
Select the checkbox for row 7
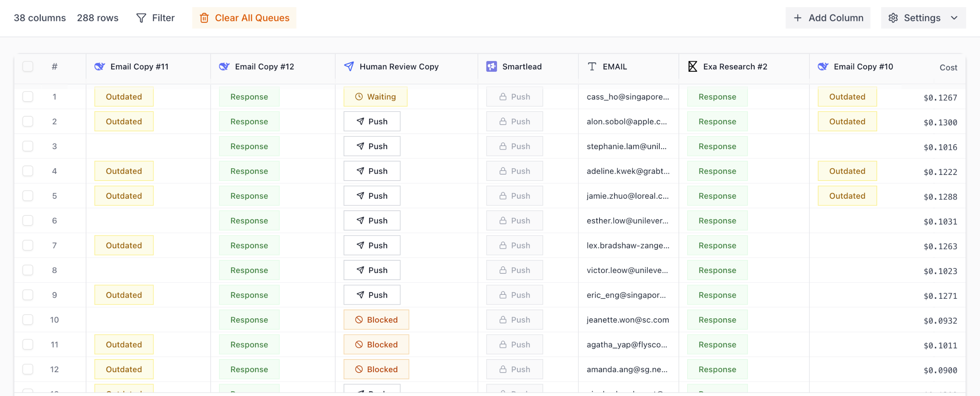[28, 245]
